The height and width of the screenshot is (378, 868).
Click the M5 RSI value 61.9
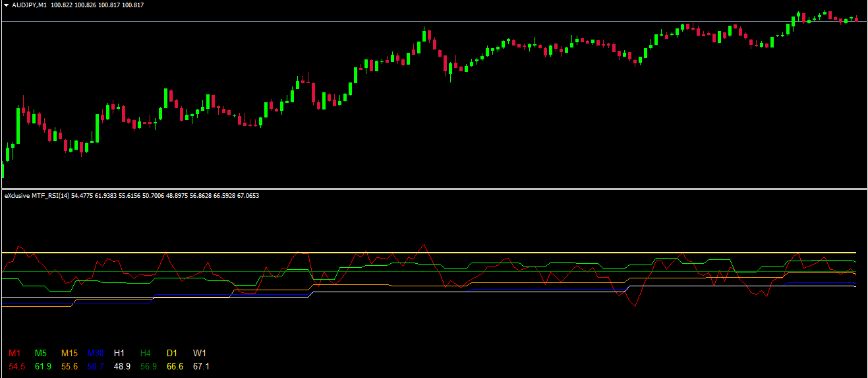[x=43, y=366]
